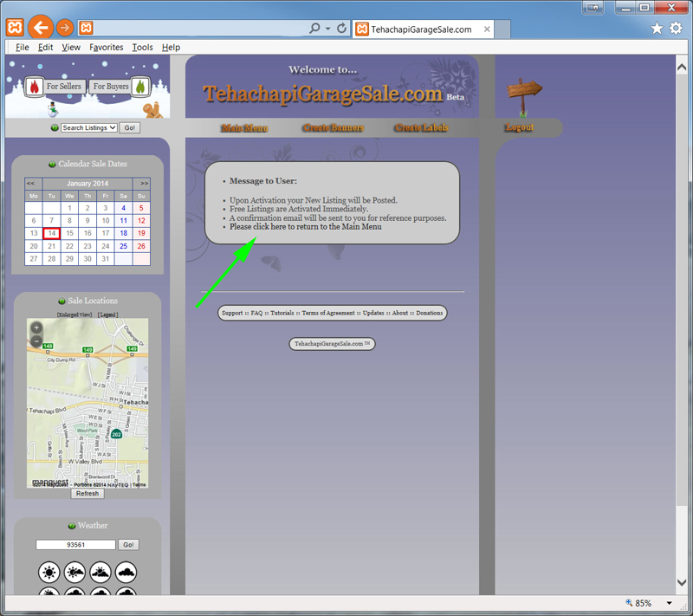Click the mostly sunny weather icon
This screenshot has height=616, width=693.
pyautogui.click(x=74, y=573)
